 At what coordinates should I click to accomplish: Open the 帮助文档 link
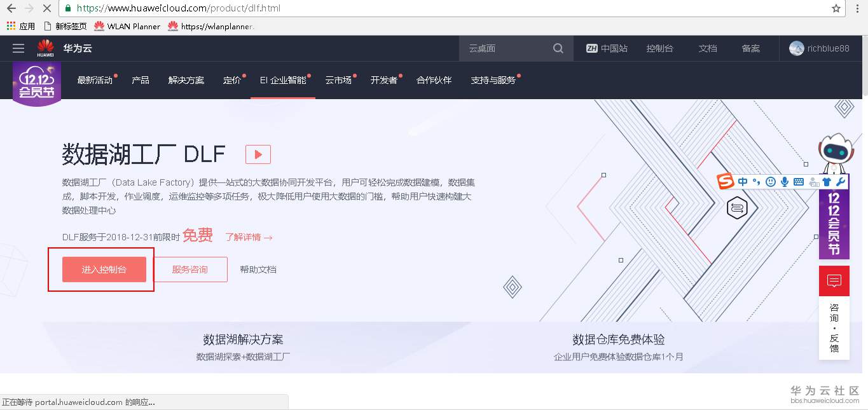258,270
